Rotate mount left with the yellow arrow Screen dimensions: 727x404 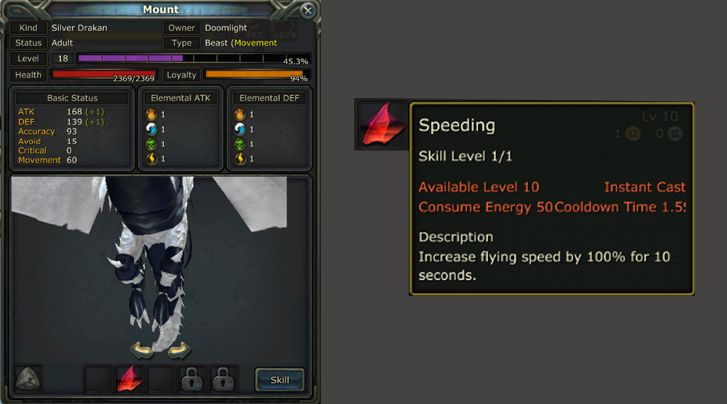[x=141, y=350]
